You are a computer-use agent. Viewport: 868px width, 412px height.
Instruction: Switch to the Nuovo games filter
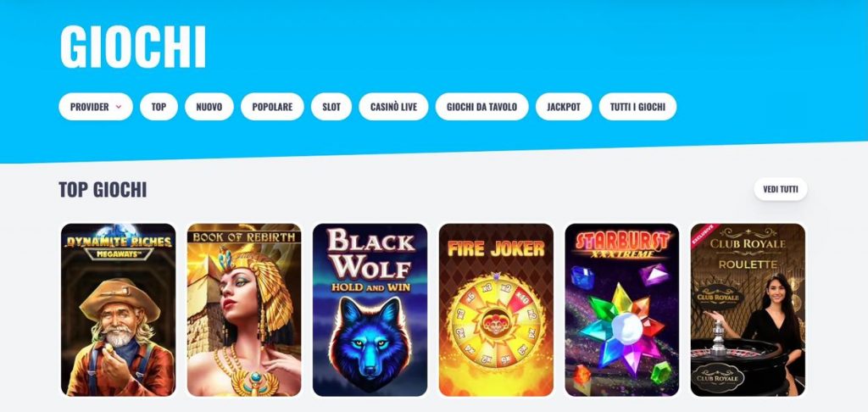tap(209, 107)
